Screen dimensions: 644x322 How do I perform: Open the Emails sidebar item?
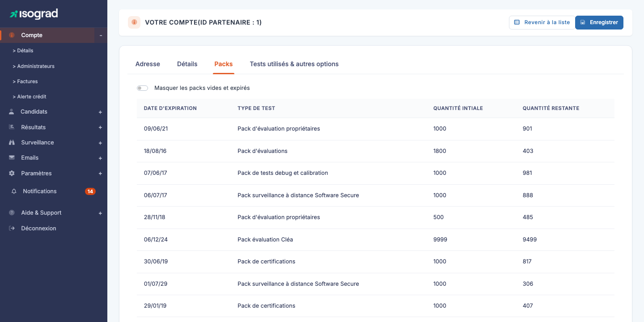point(54,158)
